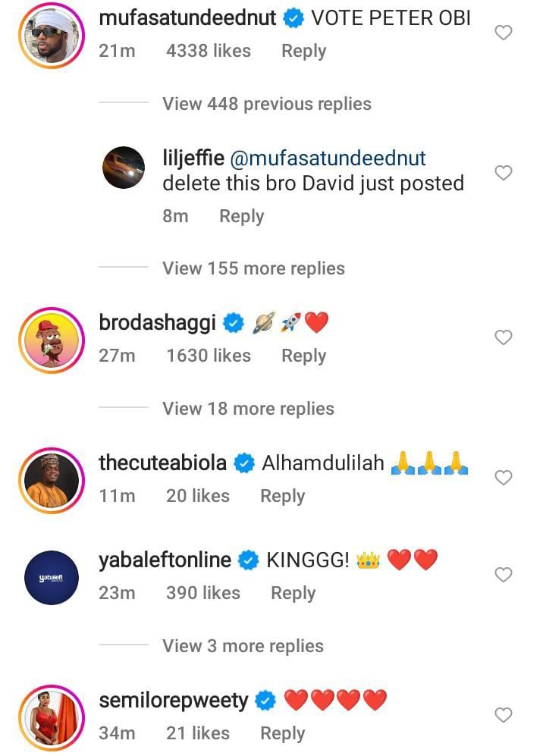View the 4338 likes list
546x756 pixels.
click(x=209, y=52)
